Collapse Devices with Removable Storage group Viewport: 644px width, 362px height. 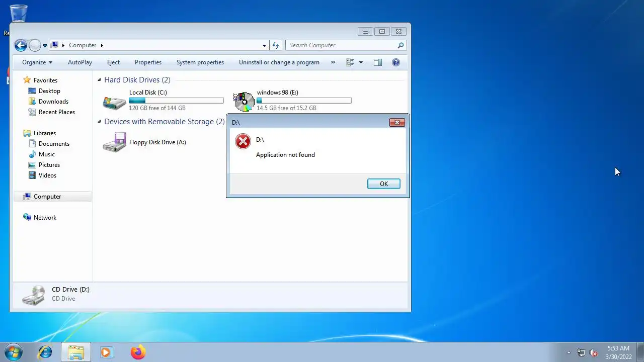point(99,121)
